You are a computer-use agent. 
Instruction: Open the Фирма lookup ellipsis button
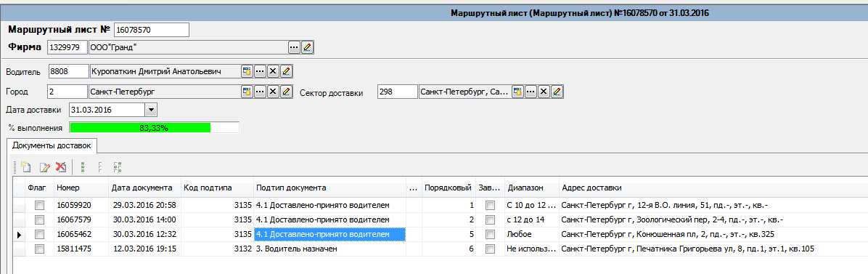294,47
